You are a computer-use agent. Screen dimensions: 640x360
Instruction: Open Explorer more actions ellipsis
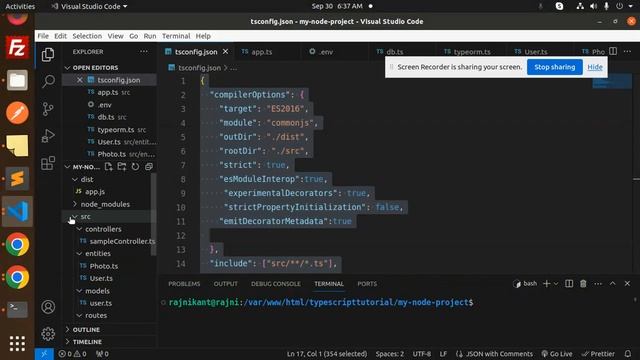(144, 52)
